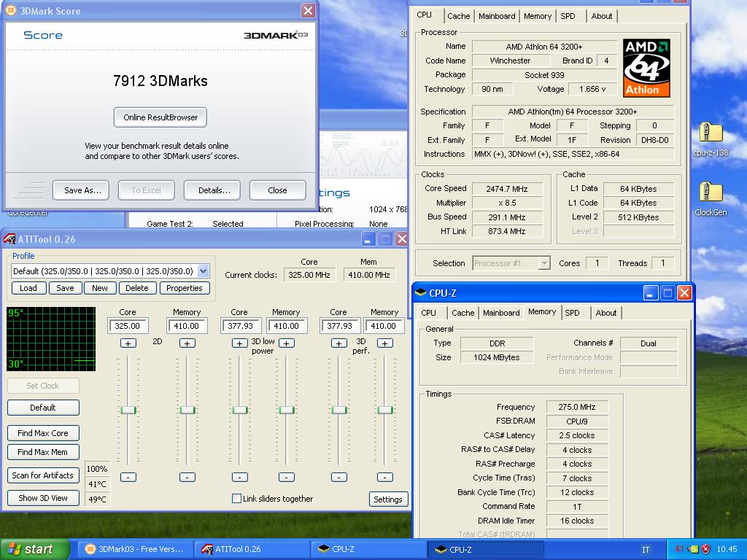Open ATITool Settings button
The image size is (747, 560).
pyautogui.click(x=388, y=499)
